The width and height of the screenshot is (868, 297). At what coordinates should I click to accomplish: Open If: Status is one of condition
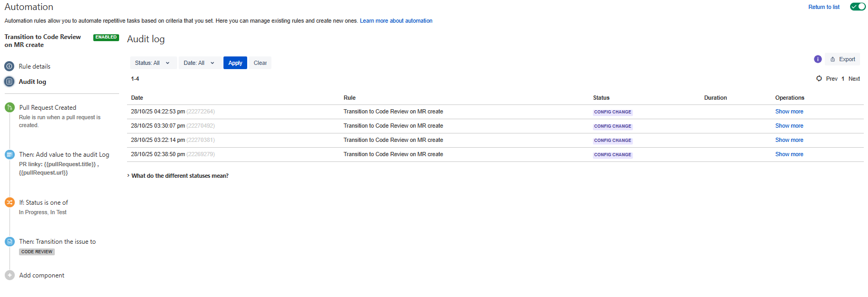[44, 203]
